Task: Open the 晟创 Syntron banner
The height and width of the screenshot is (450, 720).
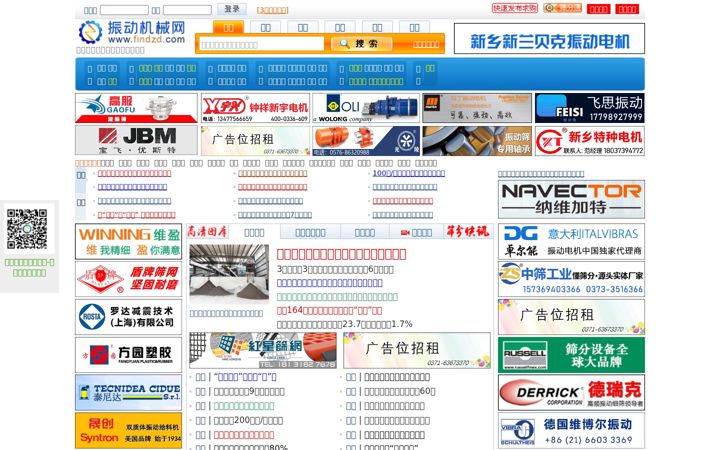Action: click(129, 430)
